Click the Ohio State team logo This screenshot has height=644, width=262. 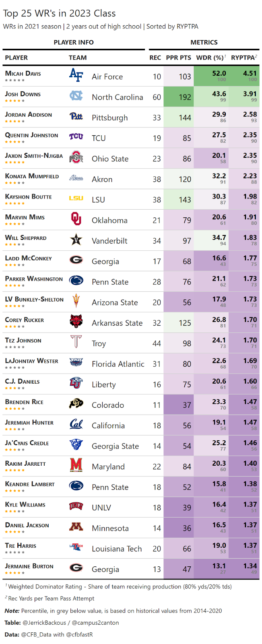76,157
